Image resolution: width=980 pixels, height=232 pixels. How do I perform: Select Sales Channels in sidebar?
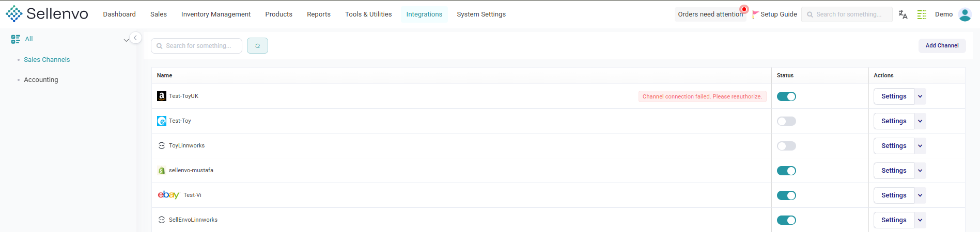click(x=46, y=60)
